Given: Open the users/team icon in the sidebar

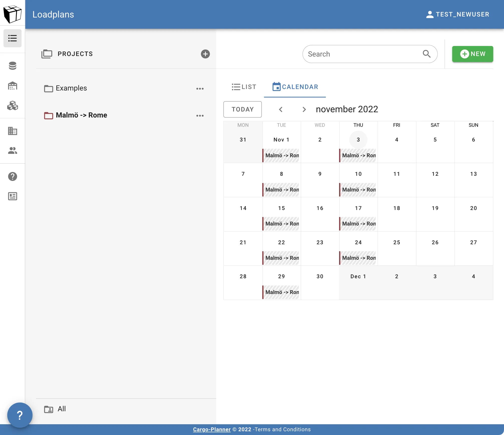Looking at the screenshot, I should tap(13, 151).
